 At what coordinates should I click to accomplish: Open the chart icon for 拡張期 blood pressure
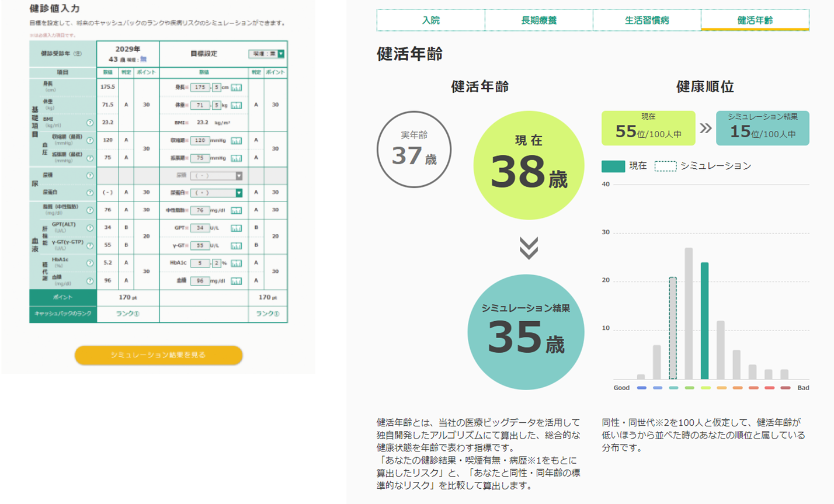pos(236,158)
